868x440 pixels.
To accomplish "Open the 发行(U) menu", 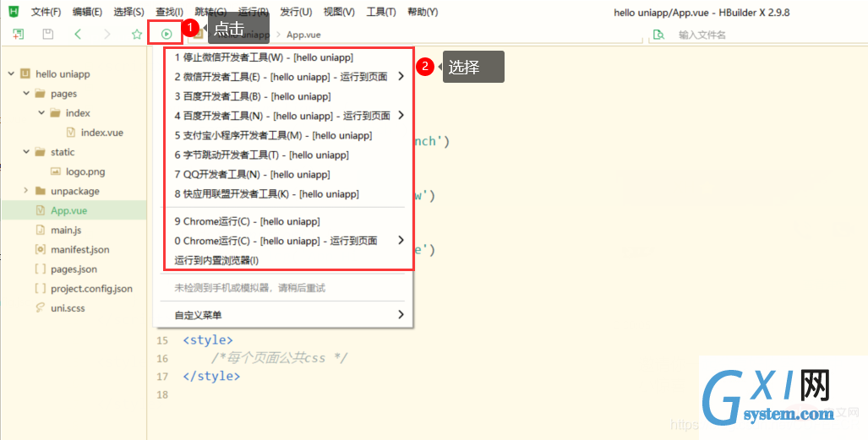I will click(x=296, y=12).
